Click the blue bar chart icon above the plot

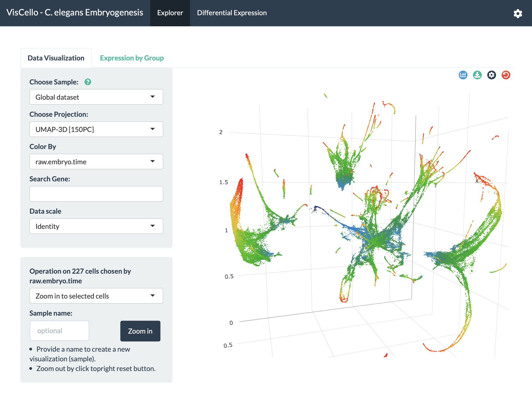[x=463, y=75]
